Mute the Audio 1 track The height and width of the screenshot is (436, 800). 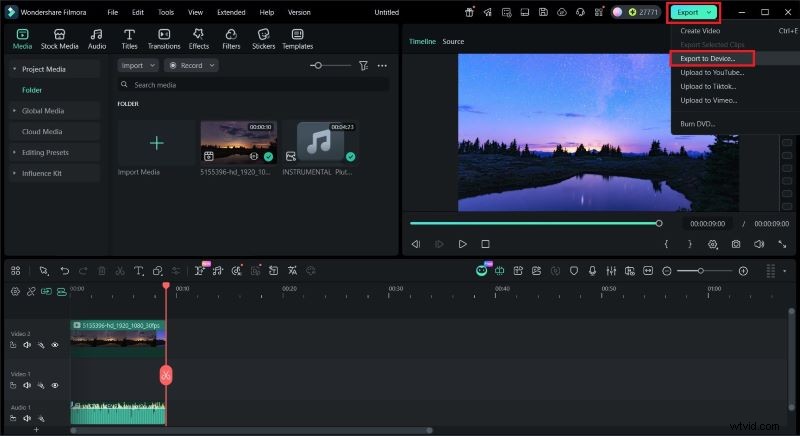(x=27, y=419)
